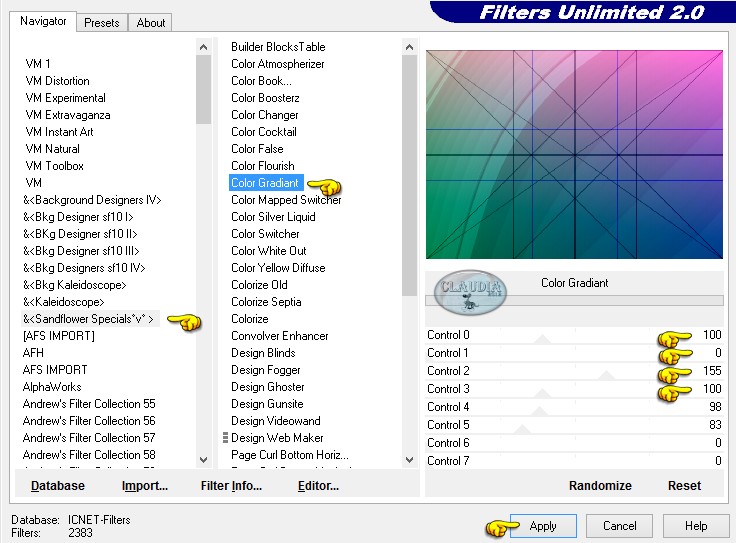
Task: Select Colorize Old filter
Action: [259, 285]
